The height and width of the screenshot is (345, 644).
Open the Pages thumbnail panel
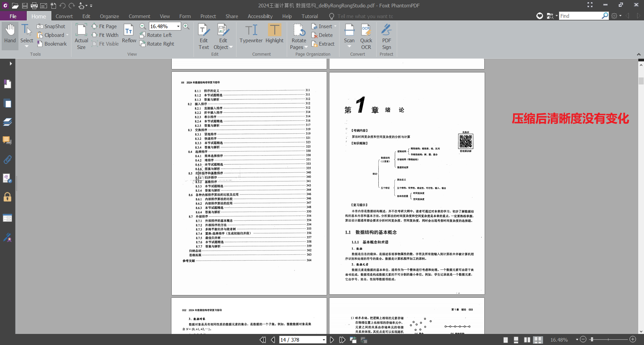click(7, 104)
